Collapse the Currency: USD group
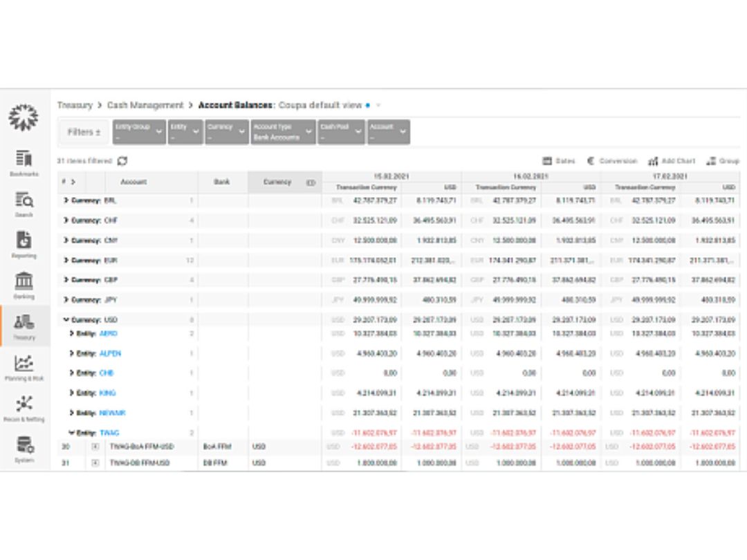 (x=66, y=320)
